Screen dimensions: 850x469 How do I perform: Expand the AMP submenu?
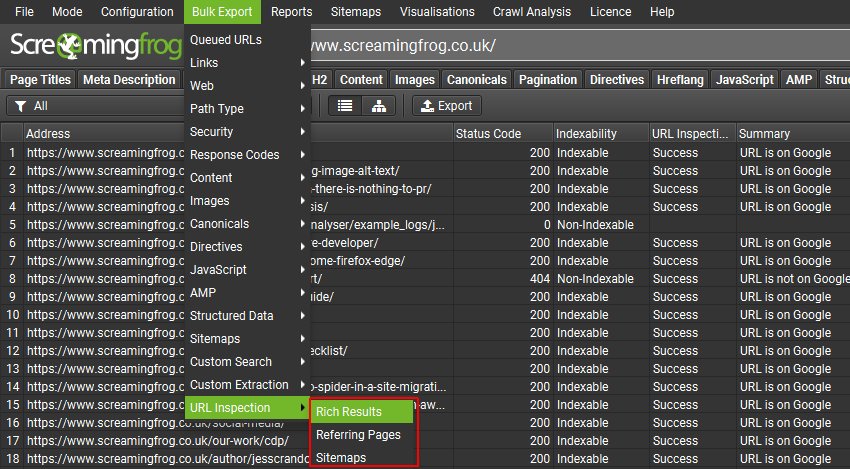tap(247, 293)
